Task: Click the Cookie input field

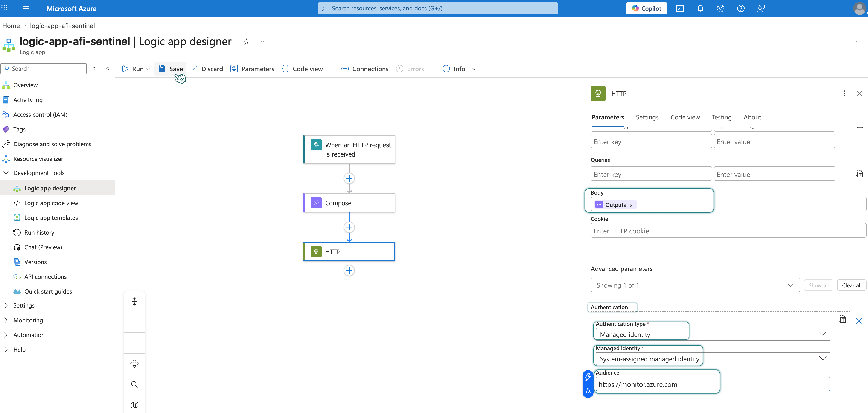Action: [728, 231]
